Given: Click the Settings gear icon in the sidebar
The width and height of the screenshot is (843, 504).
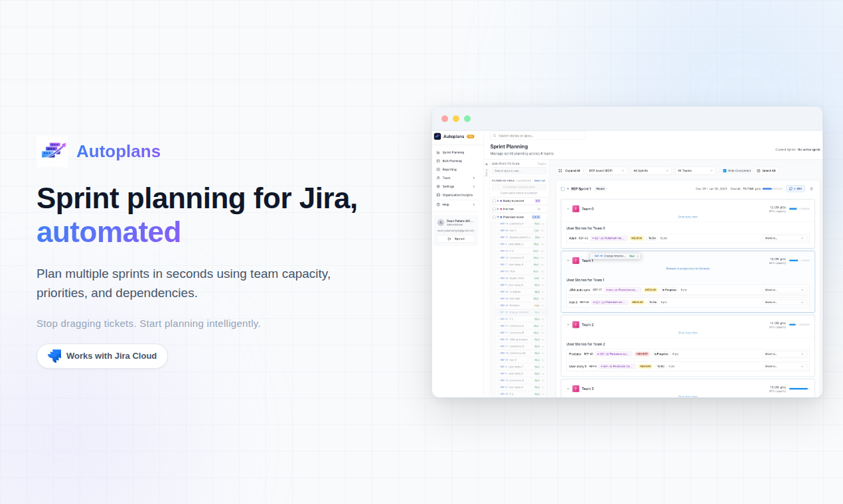Looking at the screenshot, I should [438, 186].
